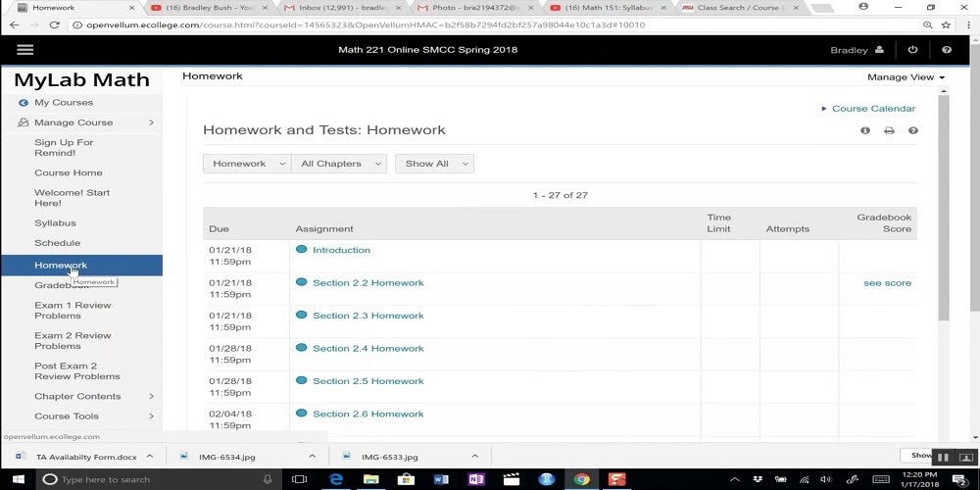Screen dimensions: 980x490
Task: Click the info icon above assignment table
Action: click(865, 130)
